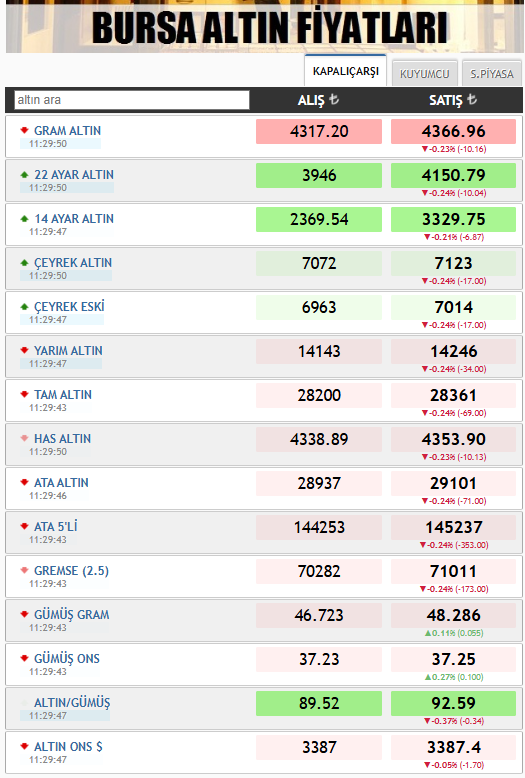Viewport: 525px width, 778px height.
Task: Open the GRAM ALTIN link
Action: pos(67,130)
